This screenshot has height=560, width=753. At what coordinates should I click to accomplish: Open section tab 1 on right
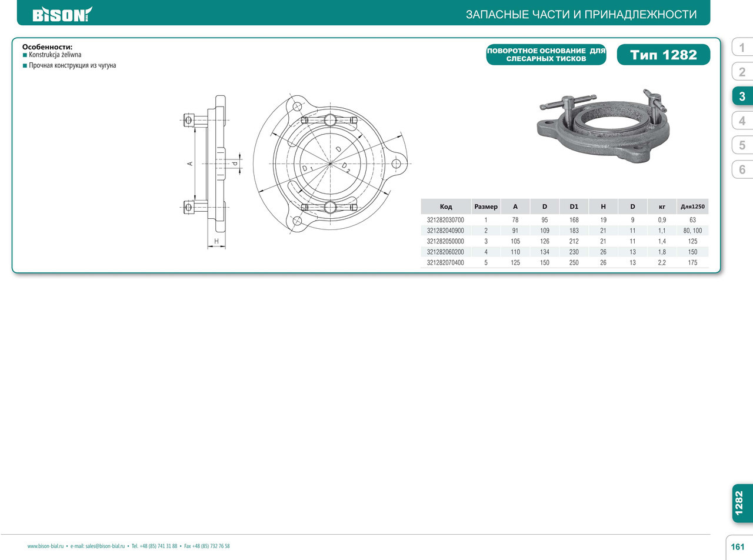pos(742,48)
